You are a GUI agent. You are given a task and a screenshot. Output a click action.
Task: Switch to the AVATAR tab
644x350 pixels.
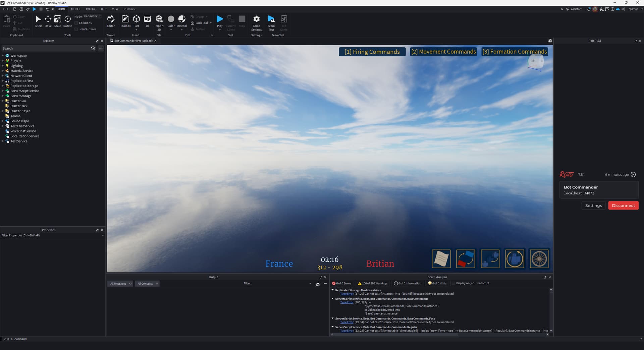pyautogui.click(x=90, y=9)
